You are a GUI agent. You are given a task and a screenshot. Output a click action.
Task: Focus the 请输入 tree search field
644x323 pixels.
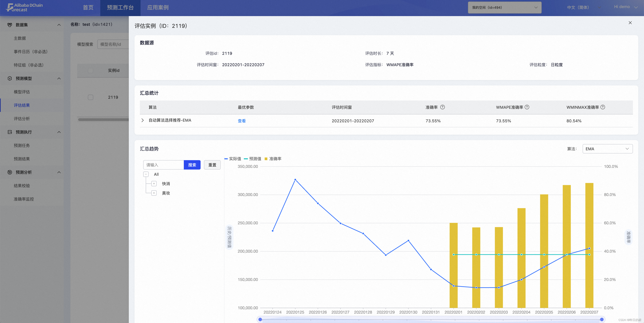164,165
